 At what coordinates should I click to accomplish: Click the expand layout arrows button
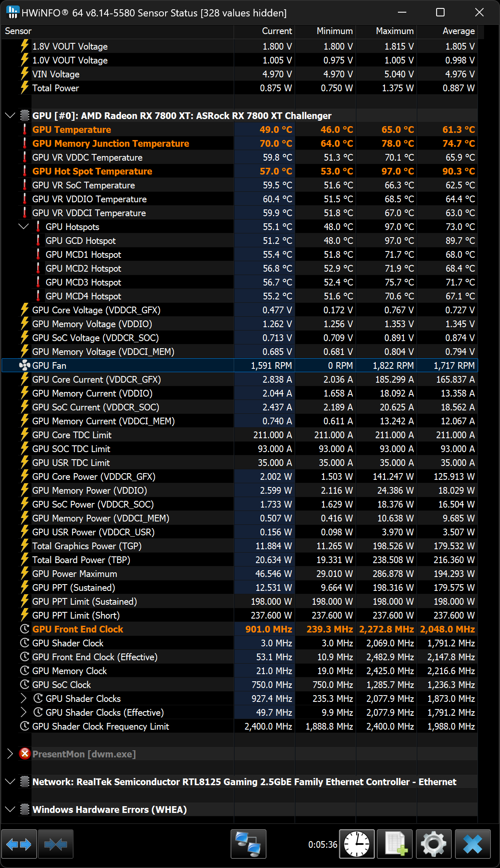pos(19,844)
